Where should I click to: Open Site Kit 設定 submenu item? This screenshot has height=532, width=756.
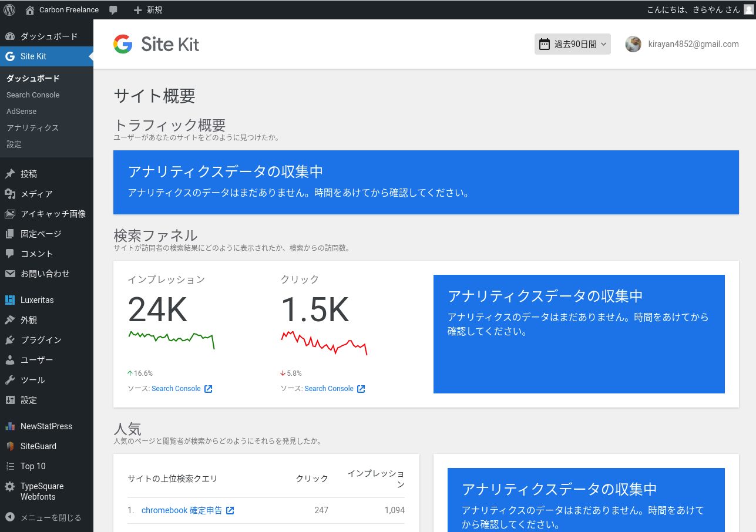point(14,144)
